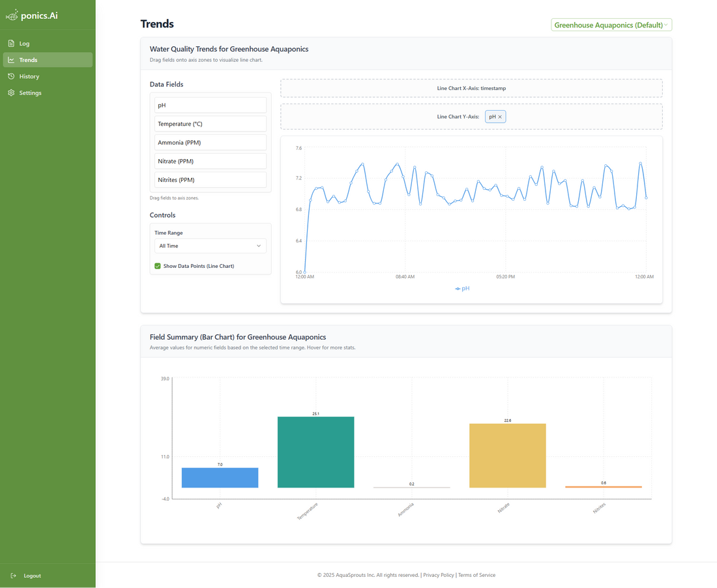Click the yellow Nitrate bar
Image resolution: width=717 pixels, height=588 pixels.
click(x=507, y=456)
